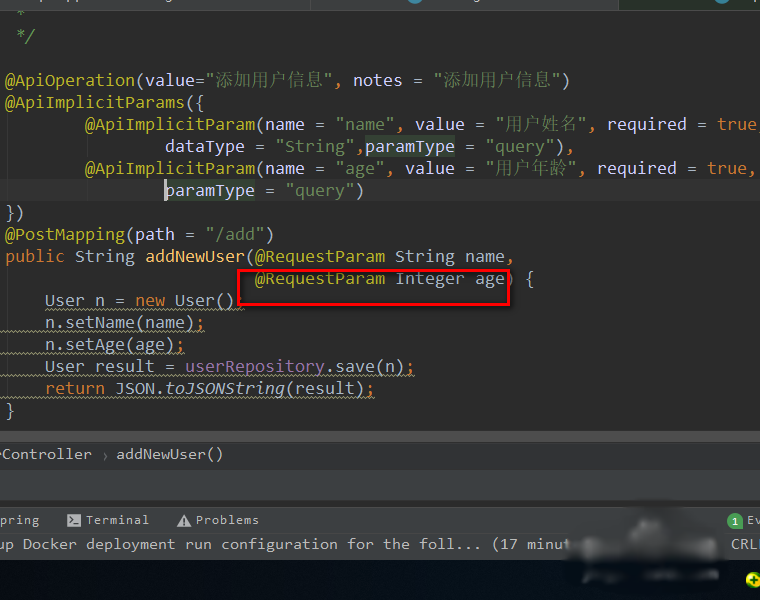Click the new keyword before User()
Image resolution: width=760 pixels, height=600 pixels.
pyautogui.click(x=150, y=301)
